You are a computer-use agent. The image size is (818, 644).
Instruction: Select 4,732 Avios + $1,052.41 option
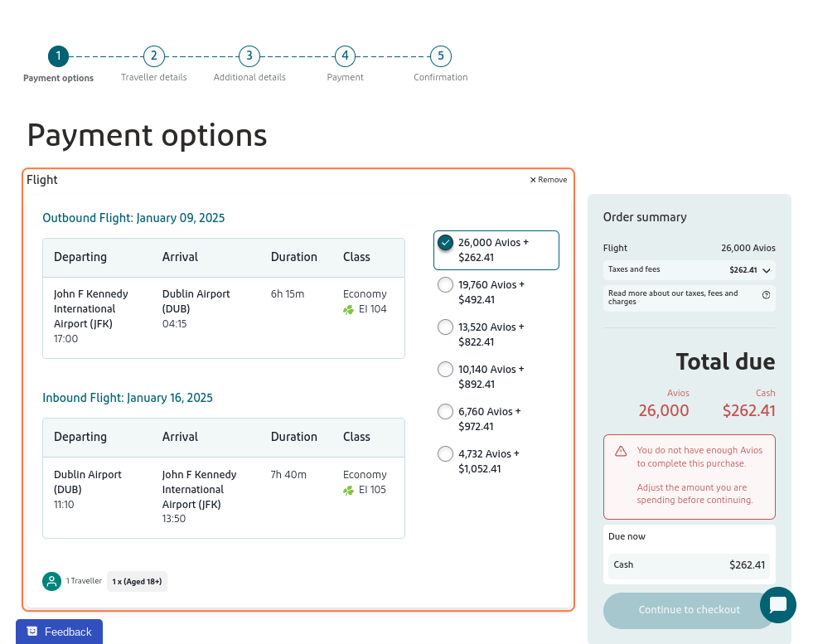[x=445, y=454]
